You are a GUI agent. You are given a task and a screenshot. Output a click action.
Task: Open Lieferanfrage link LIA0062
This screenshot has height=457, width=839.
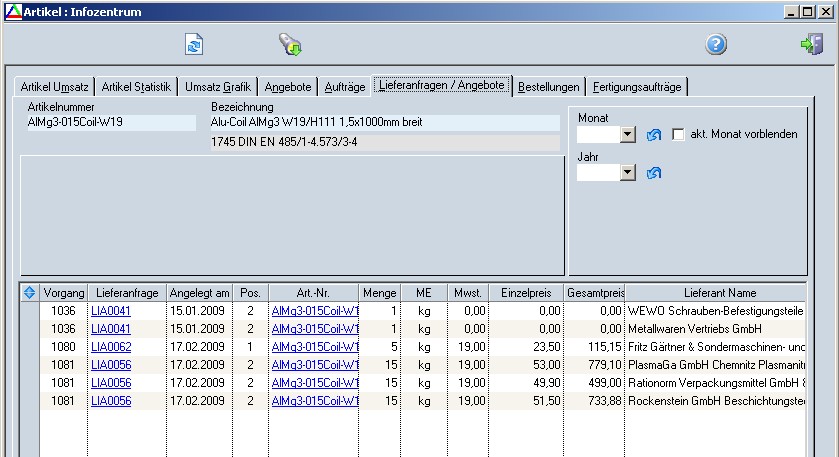110,347
